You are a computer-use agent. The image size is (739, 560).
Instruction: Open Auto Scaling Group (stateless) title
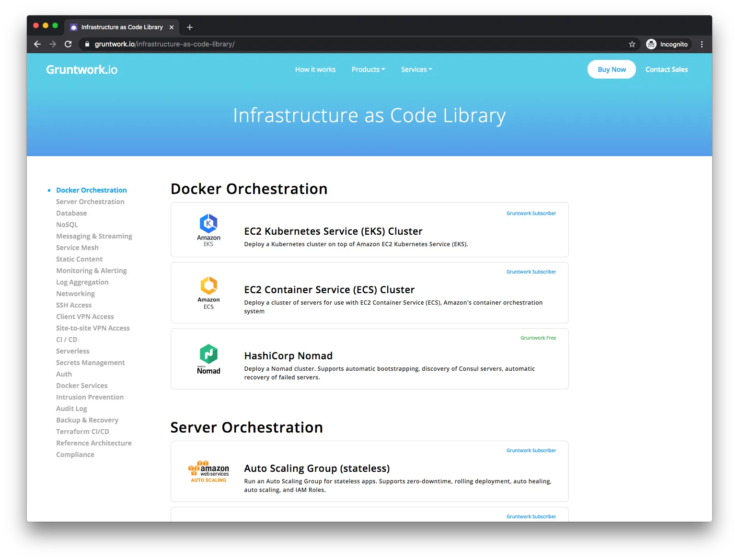[x=317, y=469]
